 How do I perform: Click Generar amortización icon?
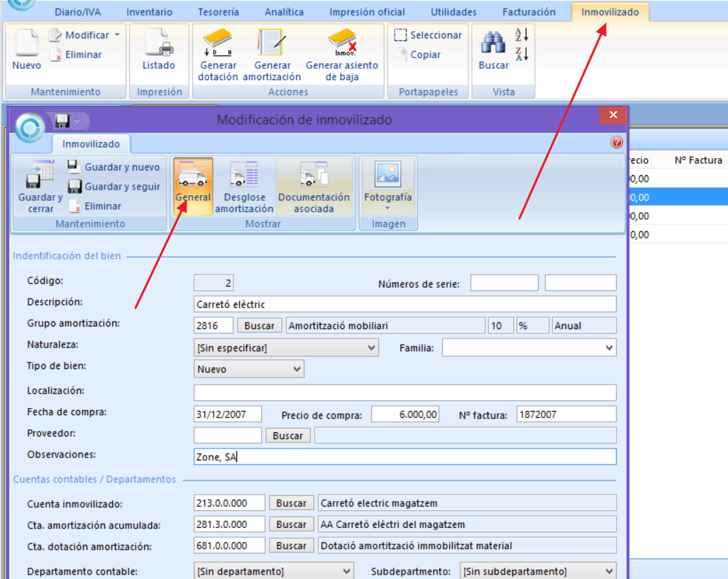(x=272, y=44)
